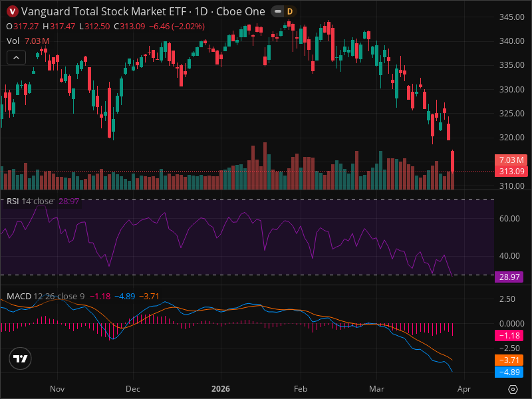Click the -1.18 value in MACD legend
Screen dimensions: 532x399
(100, 296)
